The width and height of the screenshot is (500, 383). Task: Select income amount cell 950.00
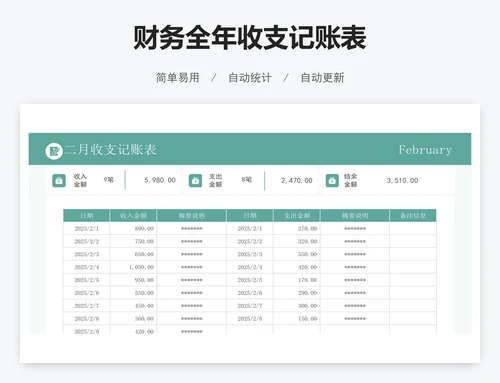pyautogui.click(x=133, y=280)
